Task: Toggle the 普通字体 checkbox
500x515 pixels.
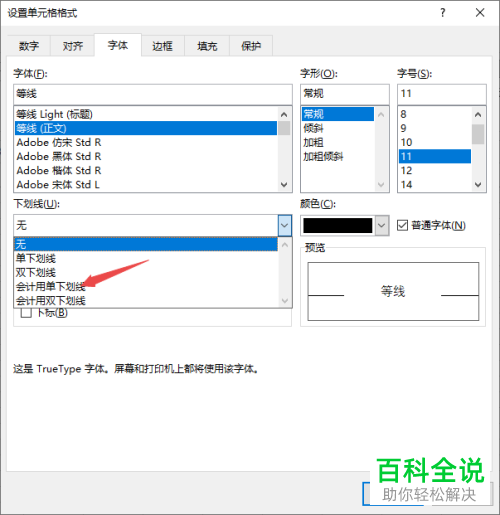Action: coord(402,225)
